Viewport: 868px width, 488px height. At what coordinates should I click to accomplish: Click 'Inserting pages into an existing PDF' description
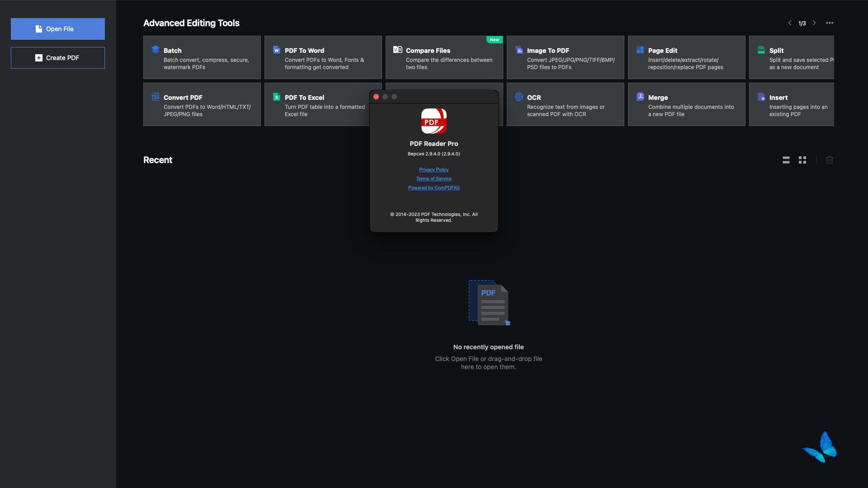coord(798,111)
